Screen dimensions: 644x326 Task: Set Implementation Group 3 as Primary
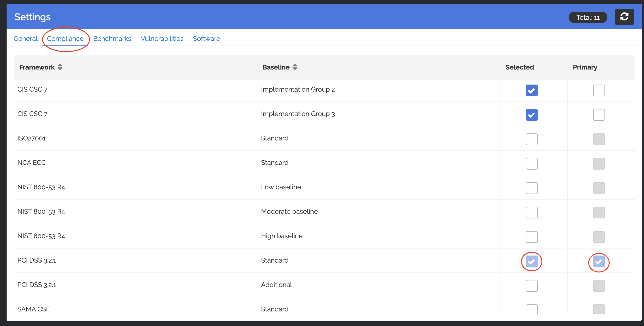[599, 115]
